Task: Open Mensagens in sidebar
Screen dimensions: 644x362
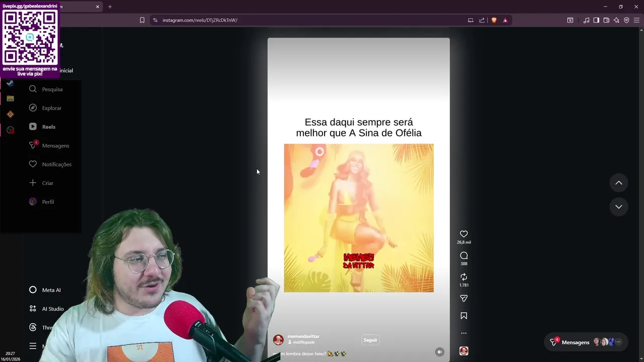Action: tap(49, 145)
